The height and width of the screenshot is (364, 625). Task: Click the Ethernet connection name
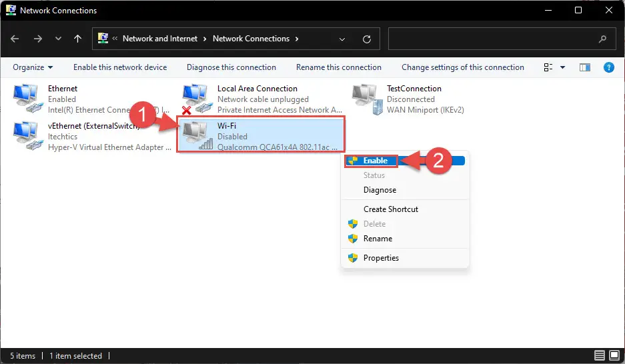(x=63, y=89)
